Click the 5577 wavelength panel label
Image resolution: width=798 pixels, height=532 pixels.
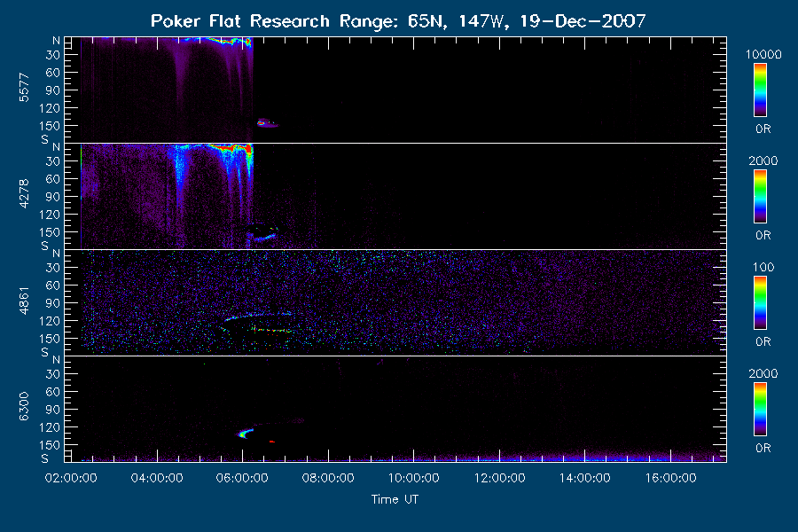coord(24,88)
